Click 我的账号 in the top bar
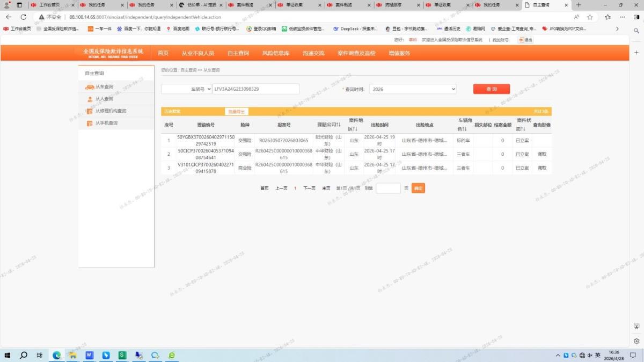The height and width of the screenshot is (362, 644). coord(500,40)
